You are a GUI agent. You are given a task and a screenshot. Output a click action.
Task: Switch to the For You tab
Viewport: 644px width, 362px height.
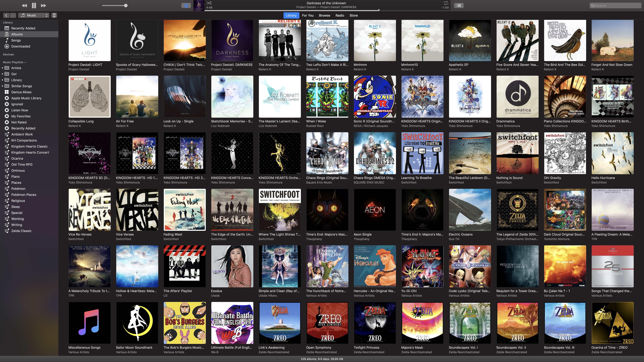308,15
